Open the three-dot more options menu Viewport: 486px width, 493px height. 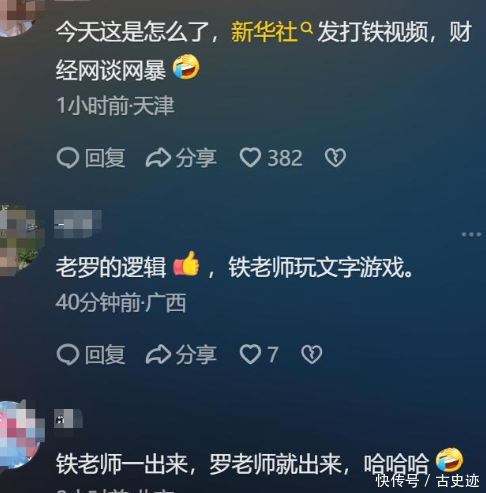pyautogui.click(x=471, y=234)
